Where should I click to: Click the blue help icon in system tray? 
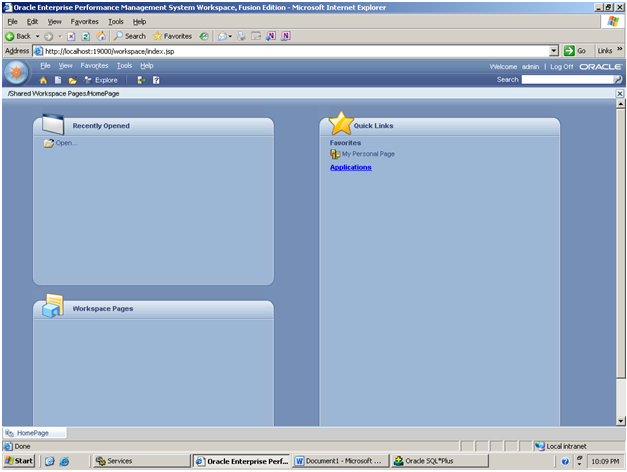565,462
